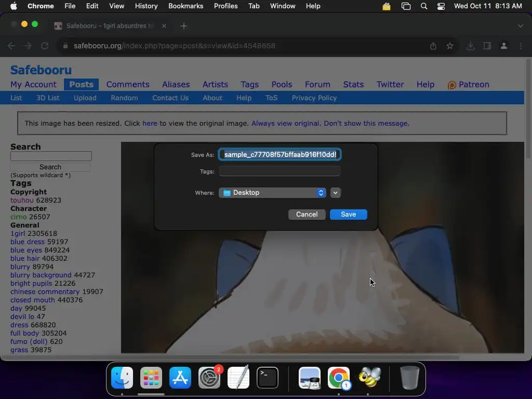
Task: Open Chrome downloads icon
Action: tap(470, 46)
